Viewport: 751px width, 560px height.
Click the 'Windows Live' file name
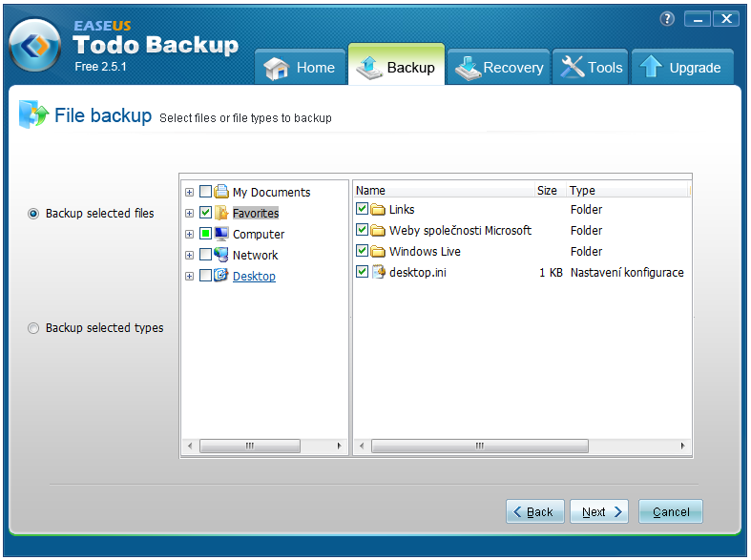click(x=425, y=251)
